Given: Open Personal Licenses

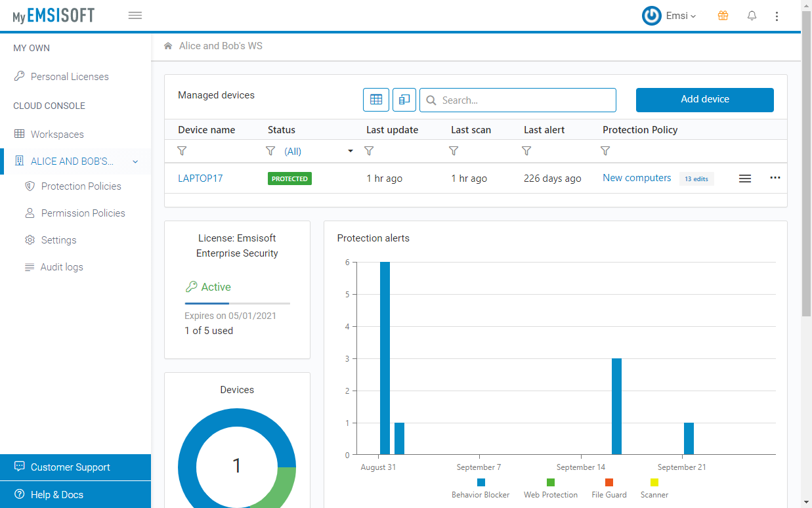Looking at the screenshot, I should [x=70, y=77].
